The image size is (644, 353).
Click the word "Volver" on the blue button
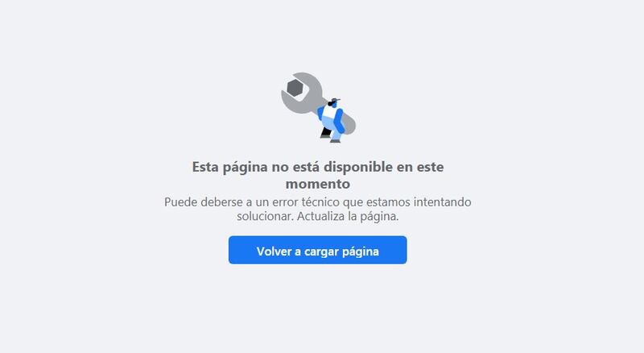(x=274, y=251)
